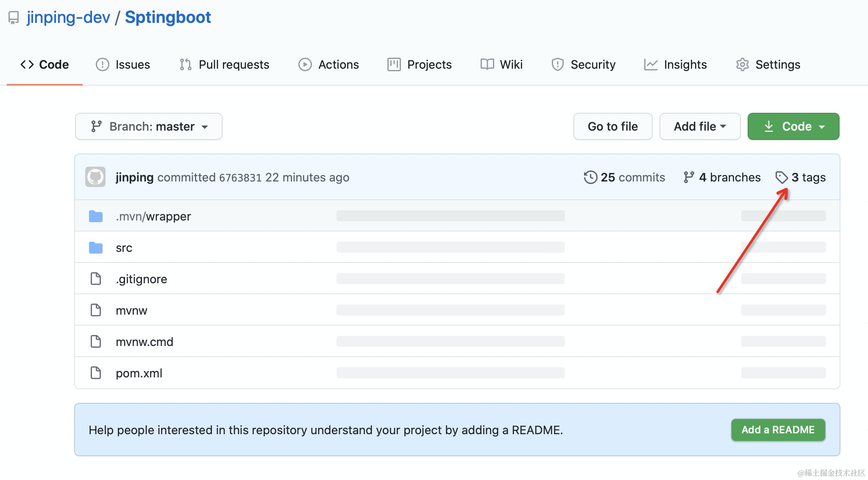Screen dimensions: 868x480
Task: Click the repository book icon beside jinping-dev
Action: (14, 18)
